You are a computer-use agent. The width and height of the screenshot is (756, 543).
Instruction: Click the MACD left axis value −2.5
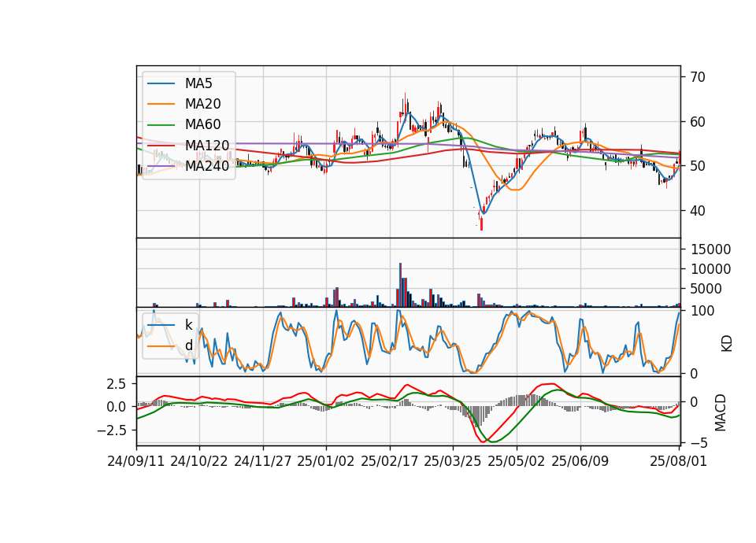[112, 430]
